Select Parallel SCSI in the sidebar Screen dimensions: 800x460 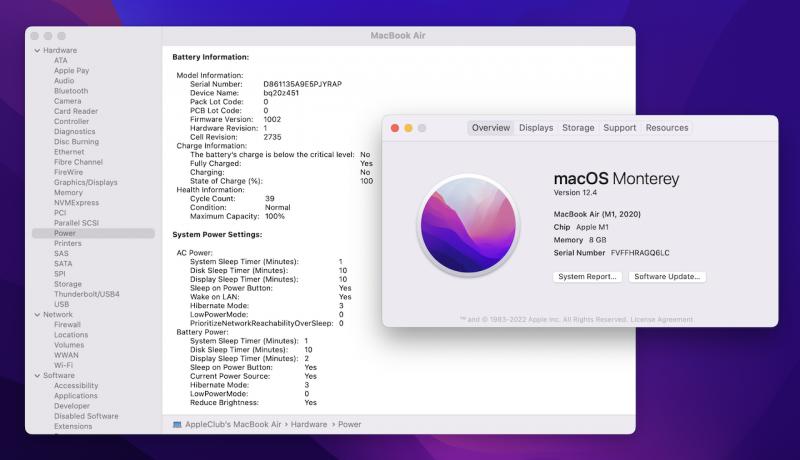(x=76, y=223)
